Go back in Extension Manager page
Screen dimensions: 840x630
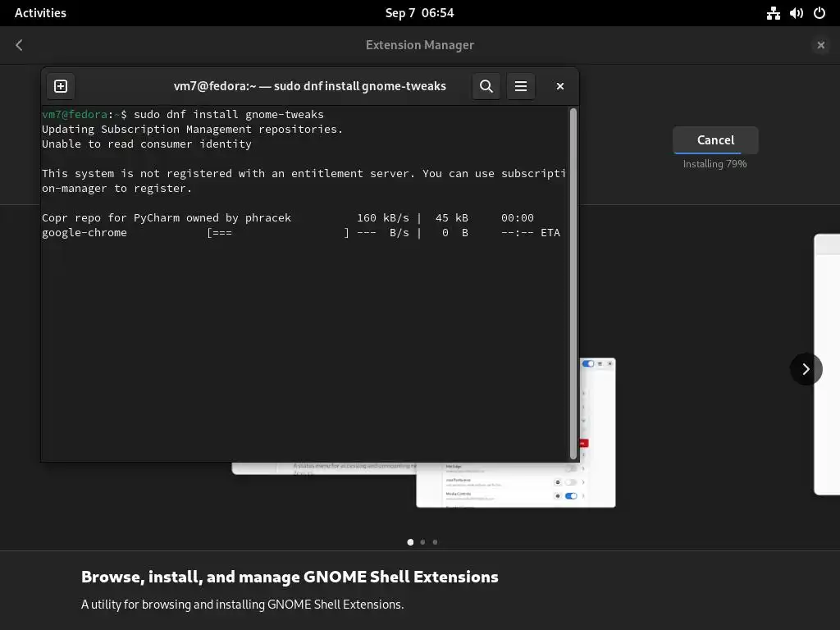[x=20, y=45]
